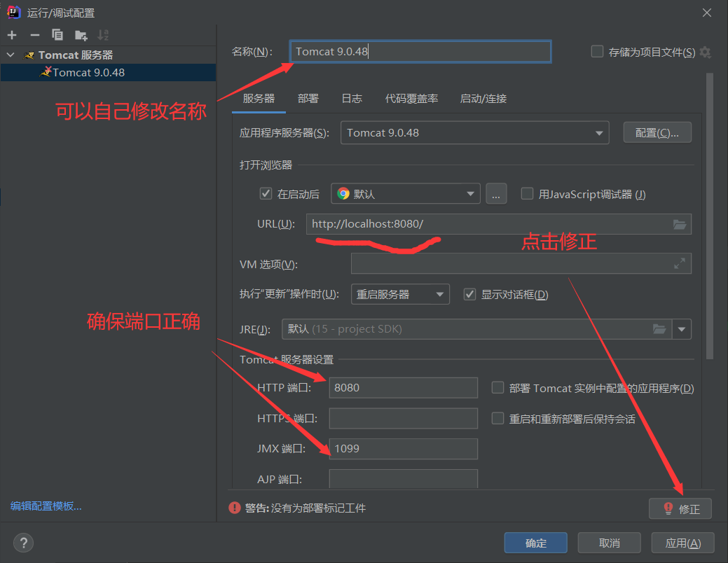Click the HTTP 端口 field showing 8080
Screen dimensions: 728x563
click(x=403, y=387)
